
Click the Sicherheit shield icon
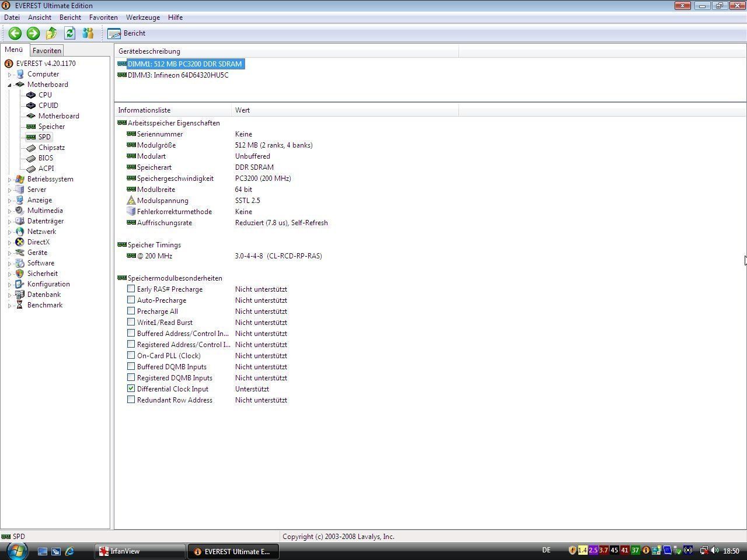coord(20,274)
